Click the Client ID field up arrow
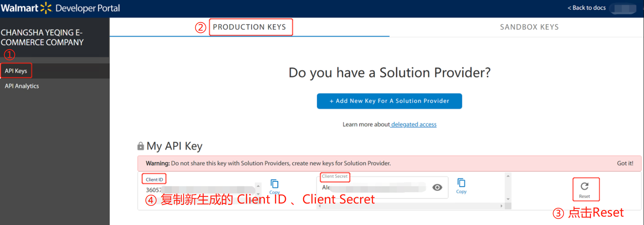The height and width of the screenshot is (225, 644). pos(258,186)
